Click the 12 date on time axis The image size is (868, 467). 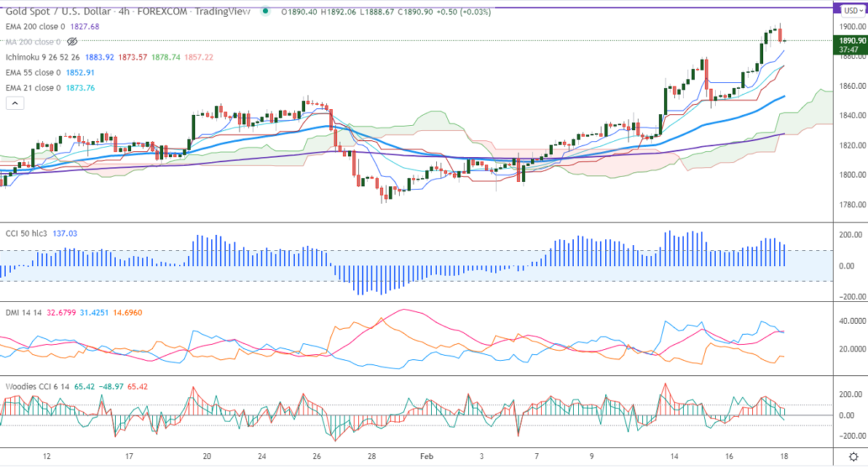tap(47, 457)
